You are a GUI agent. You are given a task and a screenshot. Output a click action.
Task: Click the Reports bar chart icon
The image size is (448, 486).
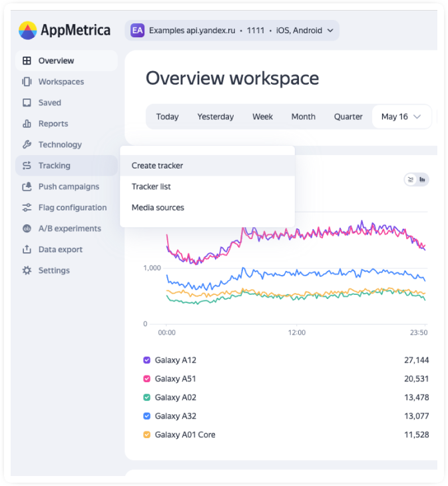[27, 124]
